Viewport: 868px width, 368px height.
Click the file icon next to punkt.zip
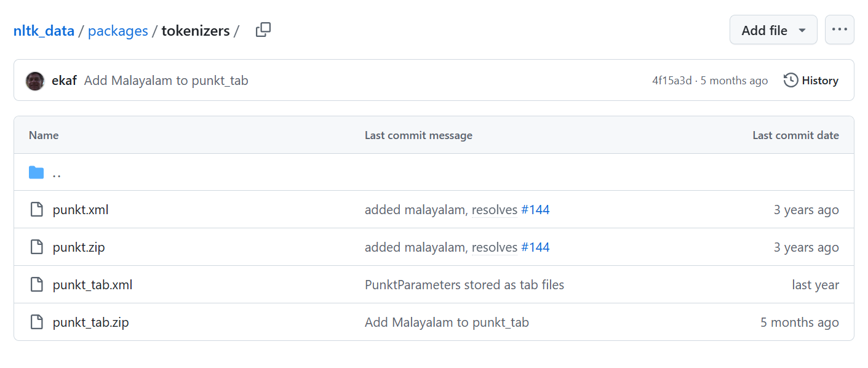[x=36, y=247]
